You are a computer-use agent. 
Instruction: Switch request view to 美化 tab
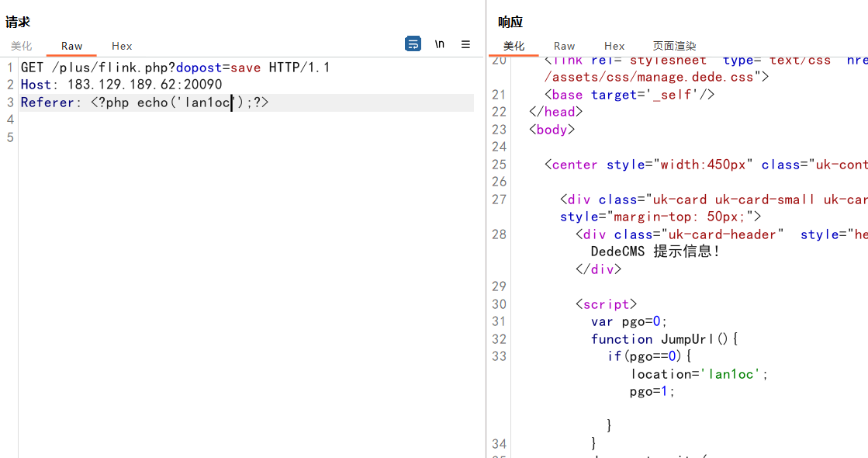(22, 46)
